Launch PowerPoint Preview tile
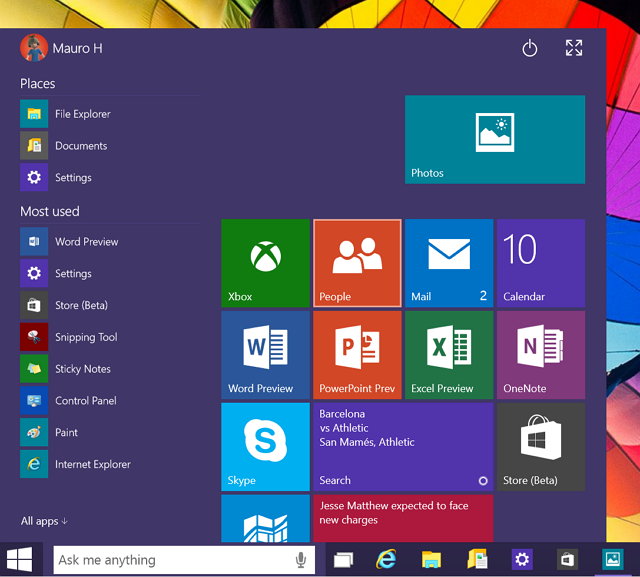The image size is (640, 577). click(x=358, y=355)
